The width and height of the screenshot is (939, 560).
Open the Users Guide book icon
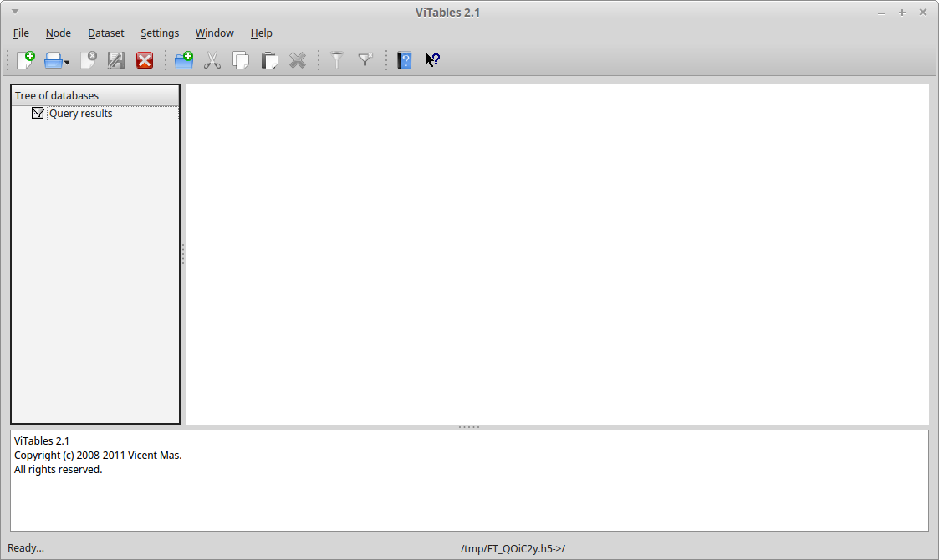tap(405, 60)
